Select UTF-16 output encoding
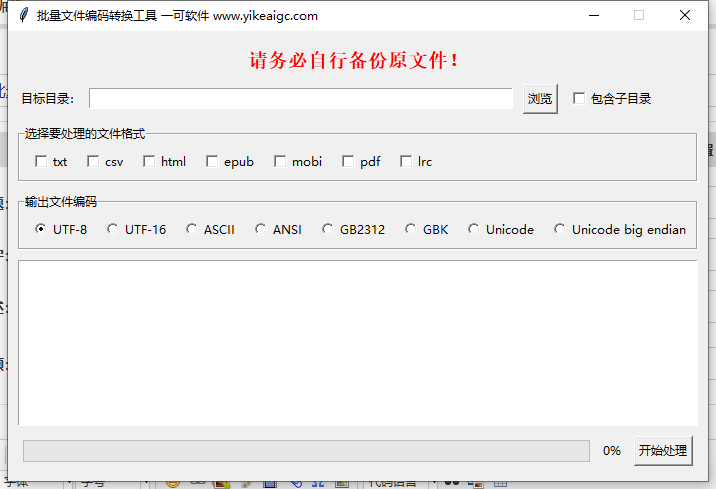The image size is (716, 489). (x=112, y=229)
